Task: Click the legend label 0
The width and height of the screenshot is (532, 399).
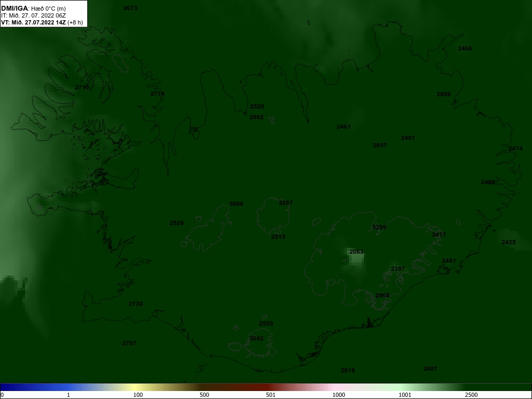Action: click(x=2, y=395)
